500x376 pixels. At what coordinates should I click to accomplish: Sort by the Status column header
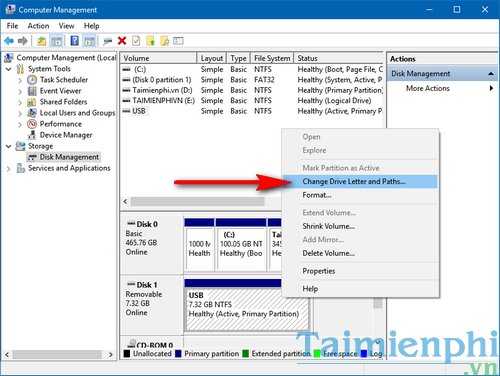339,58
